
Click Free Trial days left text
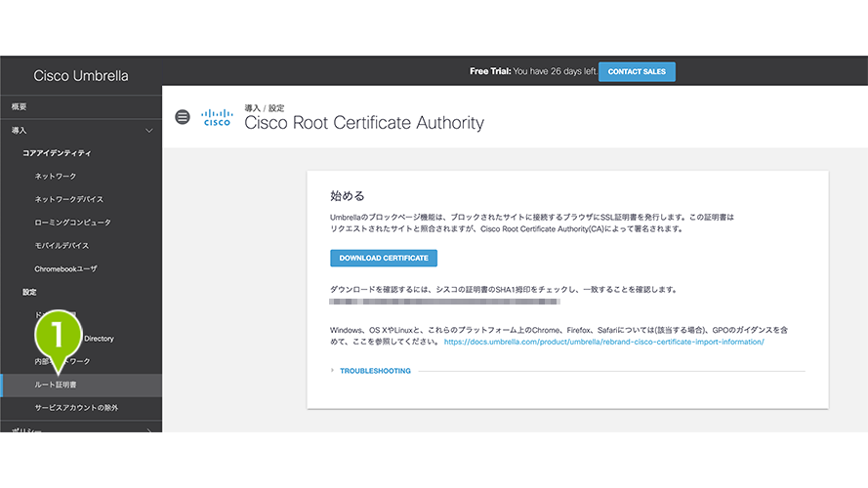point(534,71)
